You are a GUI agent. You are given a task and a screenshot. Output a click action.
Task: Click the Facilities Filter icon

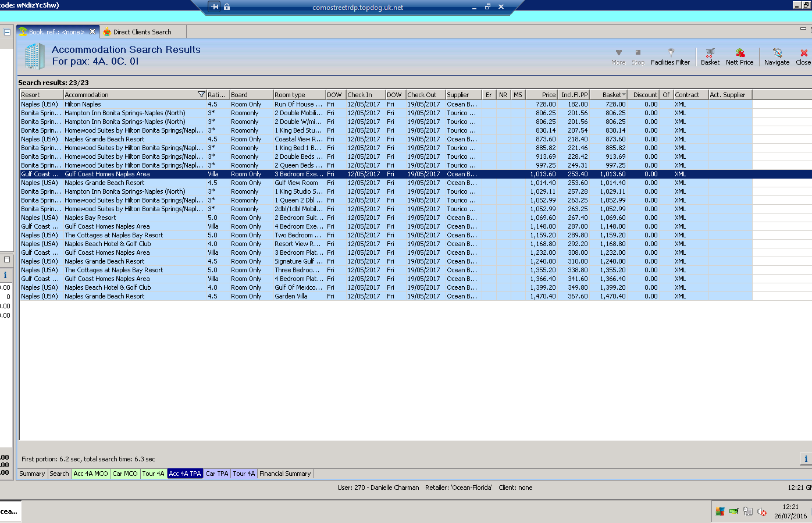(x=671, y=52)
